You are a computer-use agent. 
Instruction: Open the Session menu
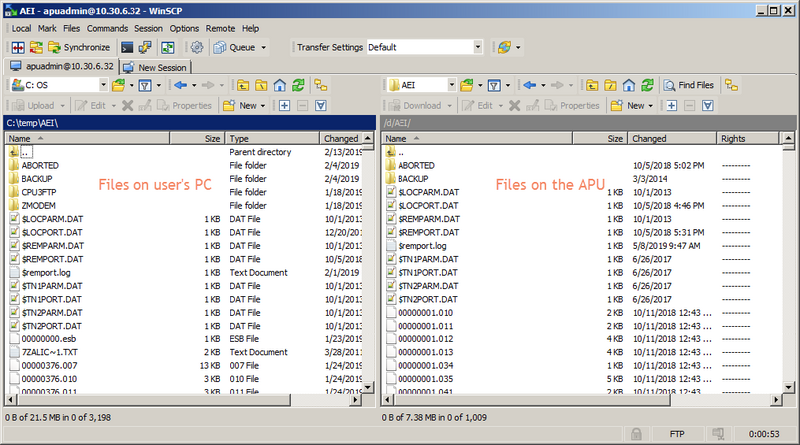point(148,29)
